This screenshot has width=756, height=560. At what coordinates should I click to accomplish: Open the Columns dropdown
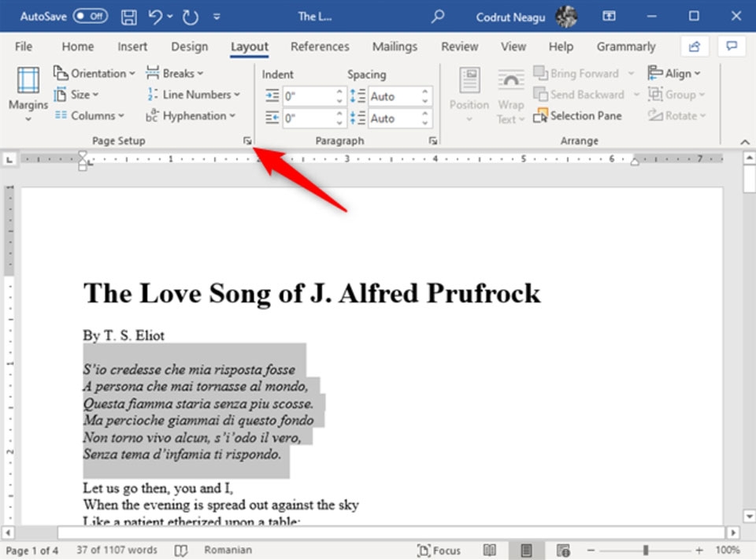[x=89, y=116]
